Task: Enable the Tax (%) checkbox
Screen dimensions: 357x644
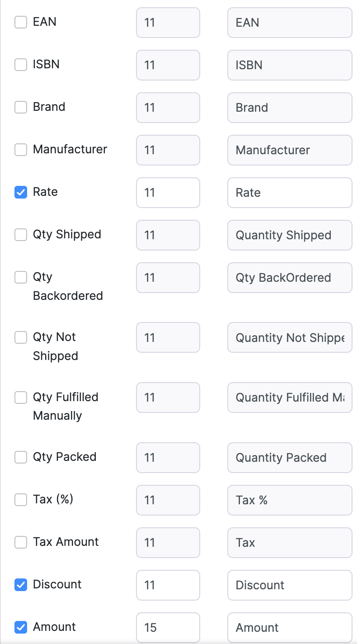Action: [21, 500]
